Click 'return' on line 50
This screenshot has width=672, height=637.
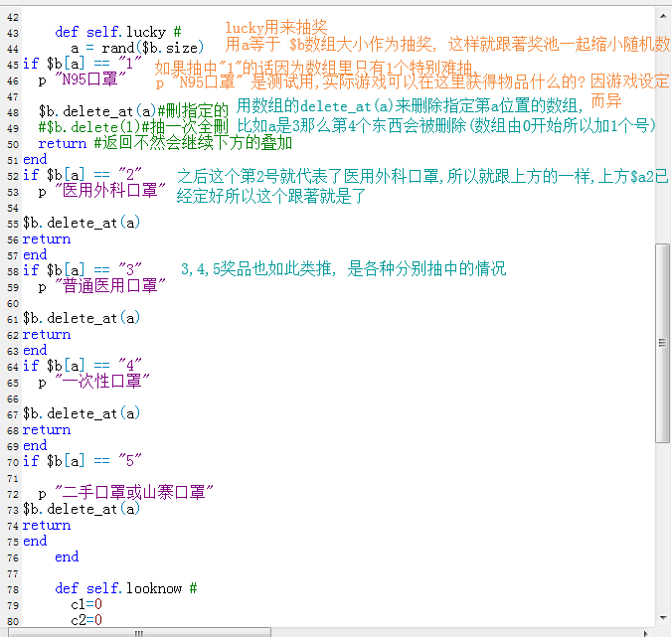point(63,143)
